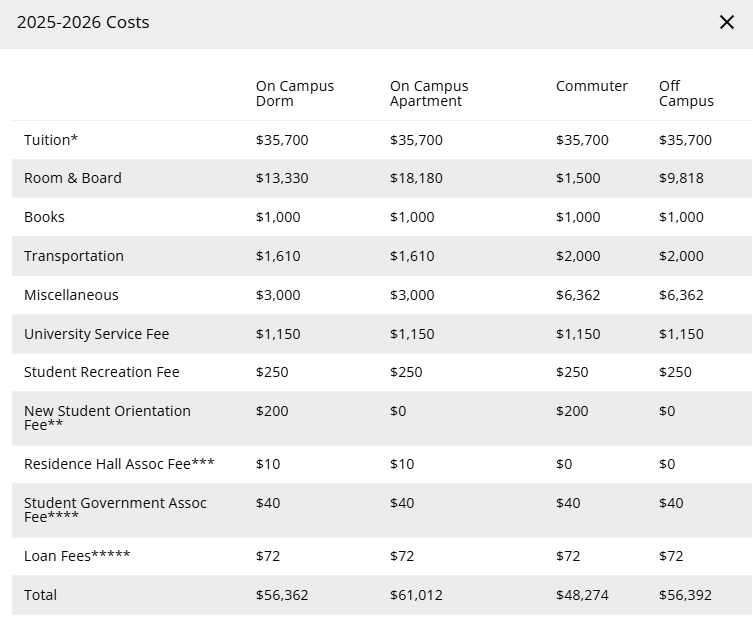Click the Commuter column header
The width and height of the screenshot is (753, 623).
point(592,86)
